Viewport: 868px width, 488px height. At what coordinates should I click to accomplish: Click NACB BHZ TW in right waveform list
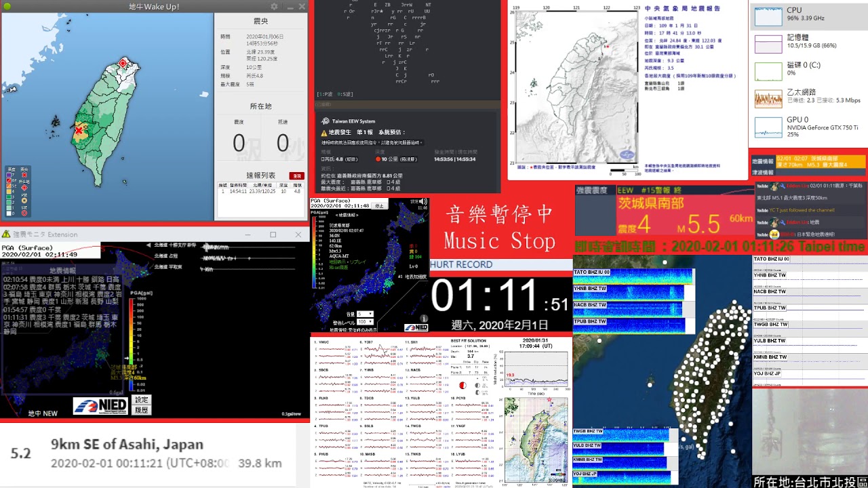[x=770, y=292]
